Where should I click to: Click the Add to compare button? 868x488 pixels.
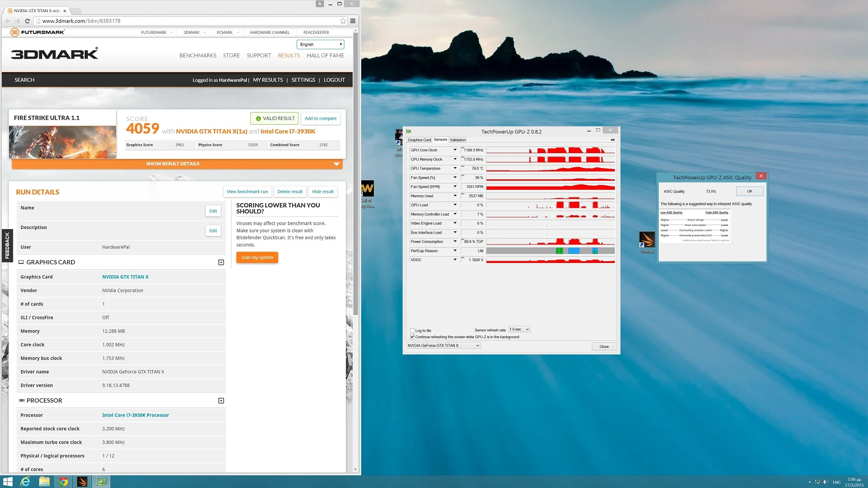(321, 118)
